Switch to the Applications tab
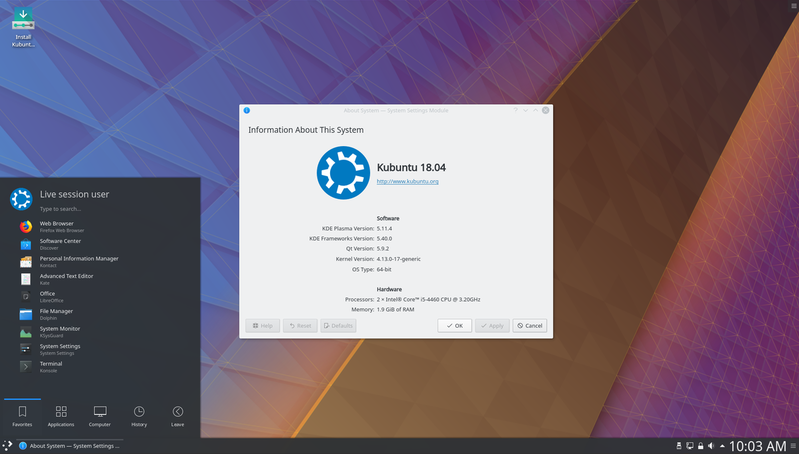Viewport: 799px width, 454px height. click(61, 416)
